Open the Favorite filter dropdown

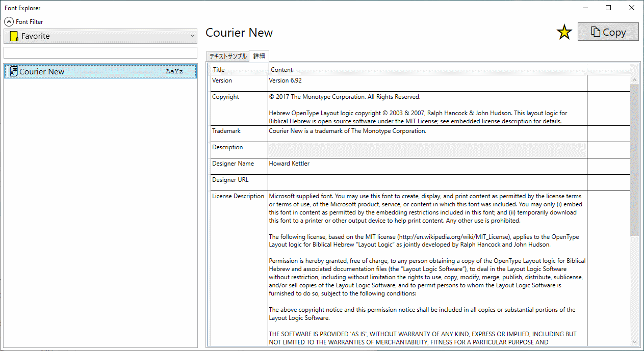[100, 36]
